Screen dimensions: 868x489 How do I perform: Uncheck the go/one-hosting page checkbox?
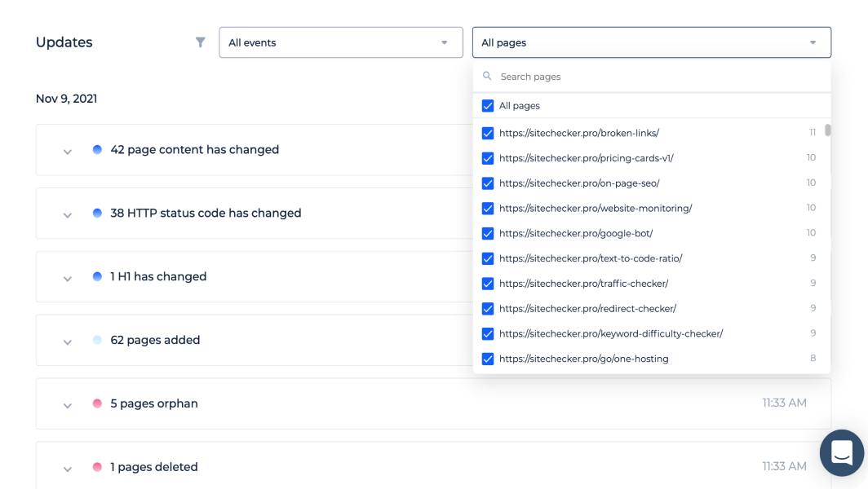coord(488,359)
